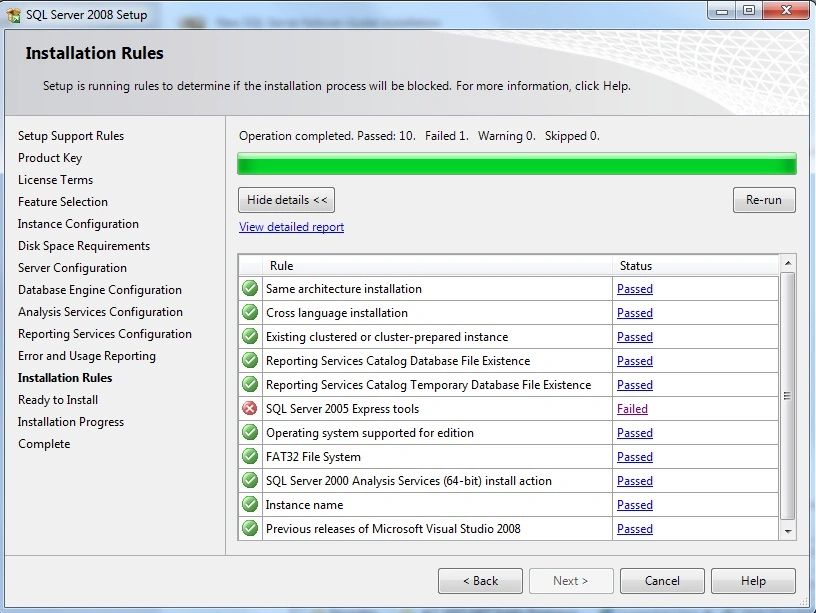Select Database Engine Configuration step
The width and height of the screenshot is (816, 613).
pyautogui.click(x=100, y=290)
